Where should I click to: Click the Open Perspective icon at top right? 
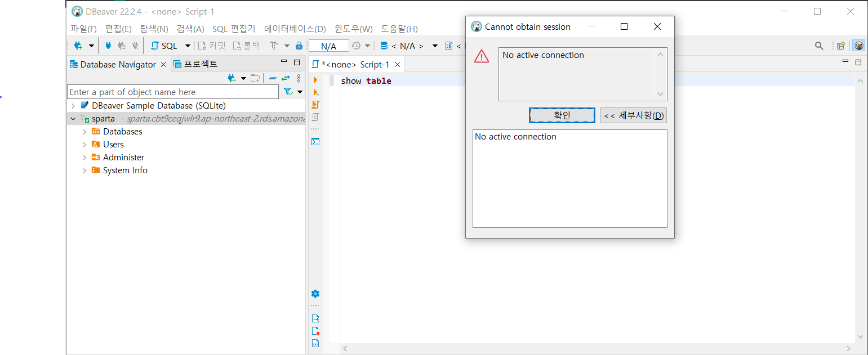[x=841, y=46]
